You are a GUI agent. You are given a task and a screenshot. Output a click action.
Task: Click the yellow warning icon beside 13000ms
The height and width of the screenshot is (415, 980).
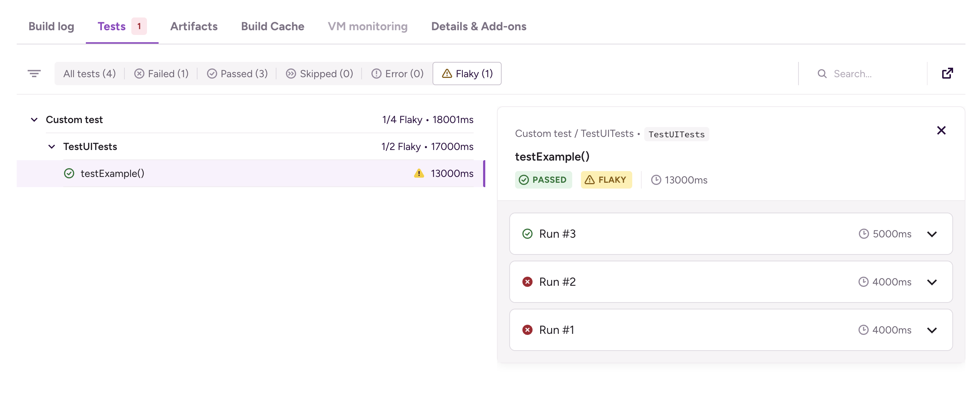point(418,174)
